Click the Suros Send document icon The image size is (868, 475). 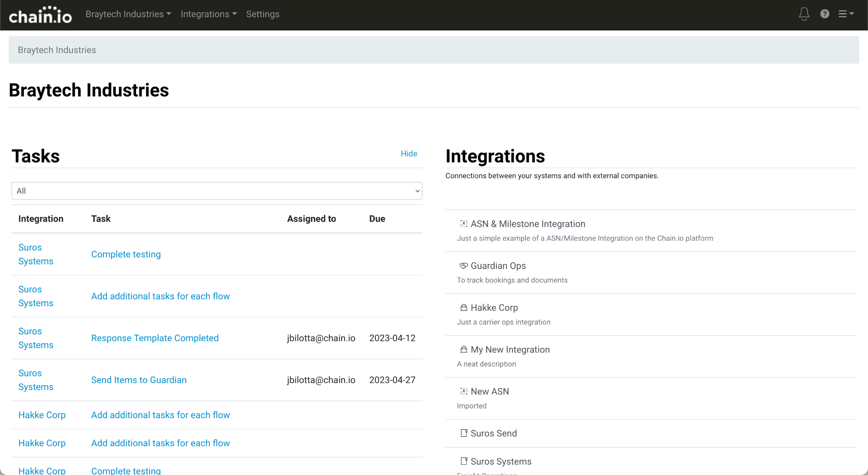click(464, 433)
